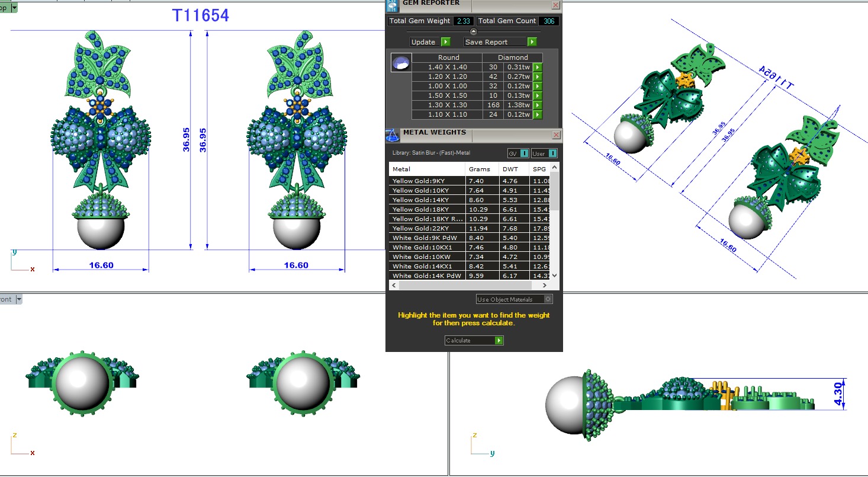Click the green Save Report arrow
The height and width of the screenshot is (477, 868).
[532, 42]
